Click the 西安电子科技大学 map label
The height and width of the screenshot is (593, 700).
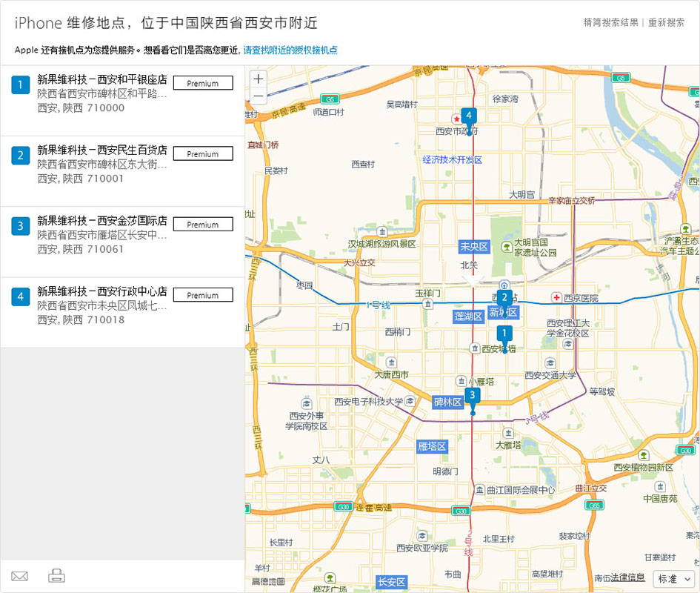369,402
